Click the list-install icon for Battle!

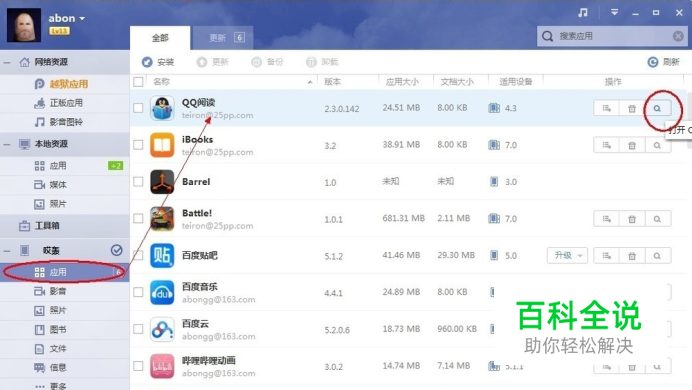pyautogui.click(x=607, y=219)
